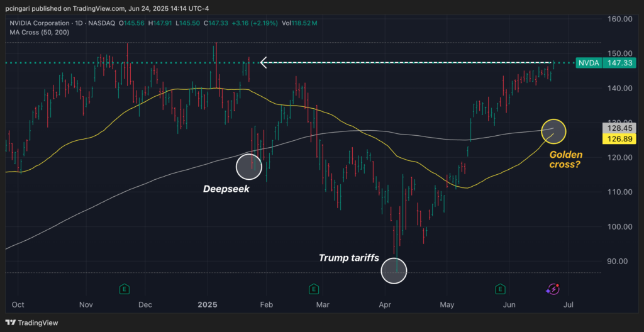This screenshot has width=644, height=332.
Task: Click the NVDA ticker tag on price axis
Action: click(x=589, y=64)
